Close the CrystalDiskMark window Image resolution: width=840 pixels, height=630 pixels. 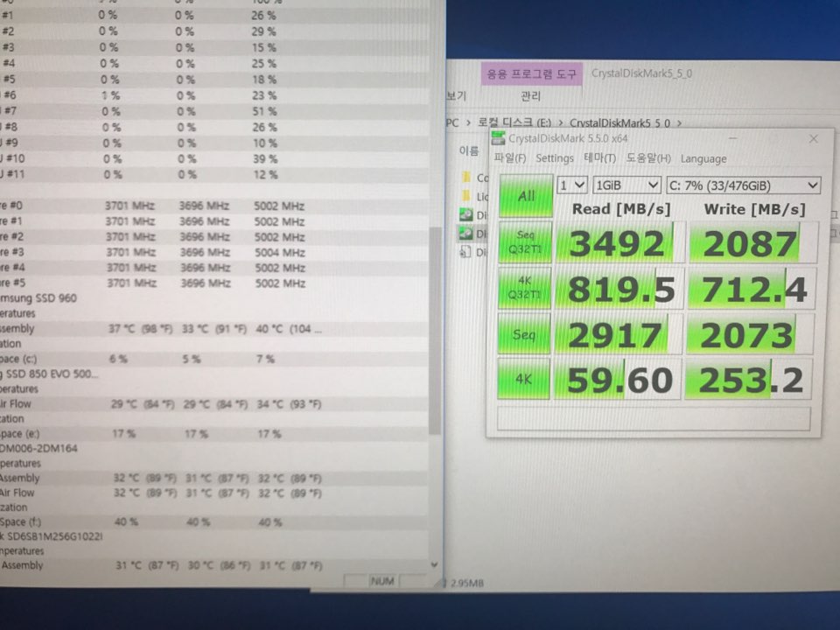(813, 139)
